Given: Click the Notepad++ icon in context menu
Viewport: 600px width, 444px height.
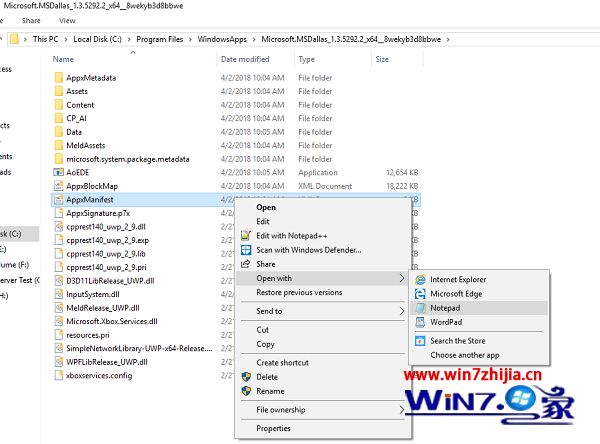Looking at the screenshot, I should click(246, 235).
